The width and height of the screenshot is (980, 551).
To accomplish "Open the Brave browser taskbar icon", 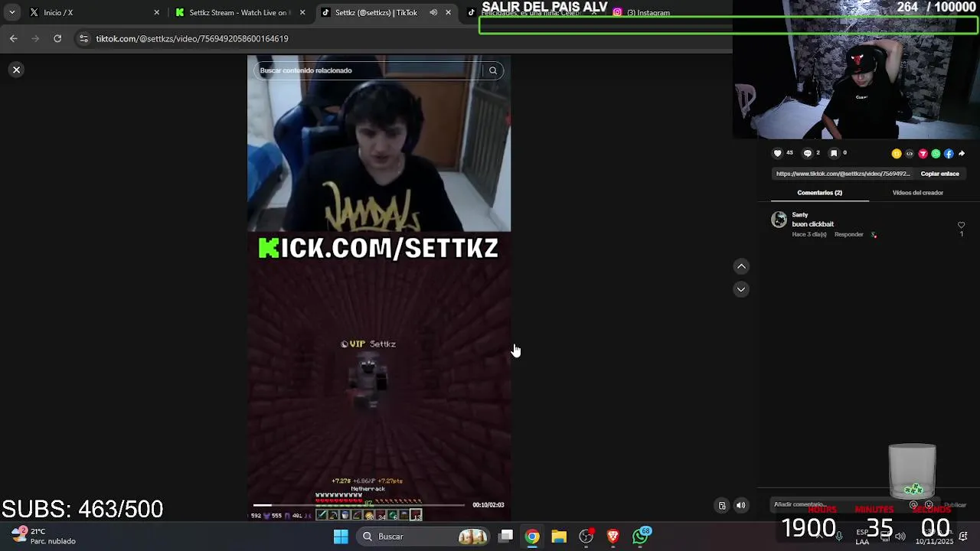I will coord(612,536).
